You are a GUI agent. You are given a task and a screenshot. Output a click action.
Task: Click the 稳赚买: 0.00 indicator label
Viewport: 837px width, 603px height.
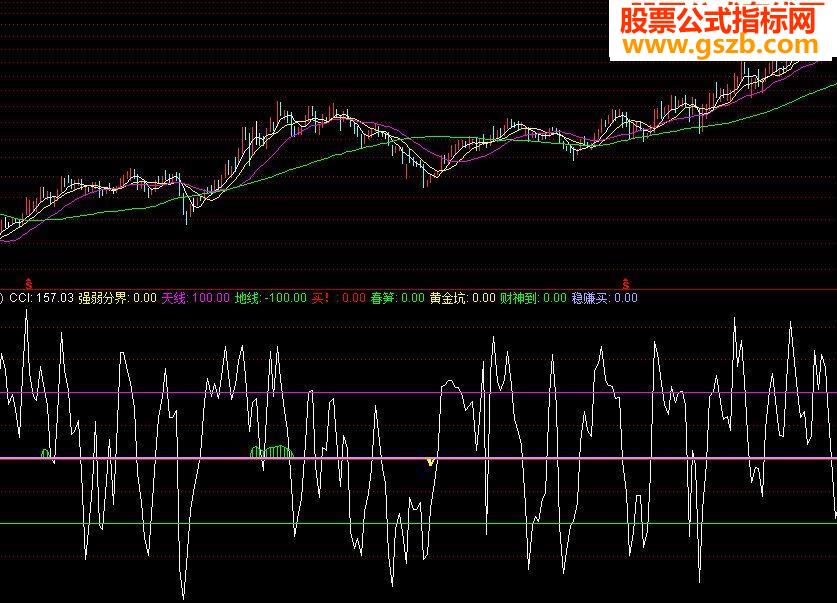click(x=604, y=298)
